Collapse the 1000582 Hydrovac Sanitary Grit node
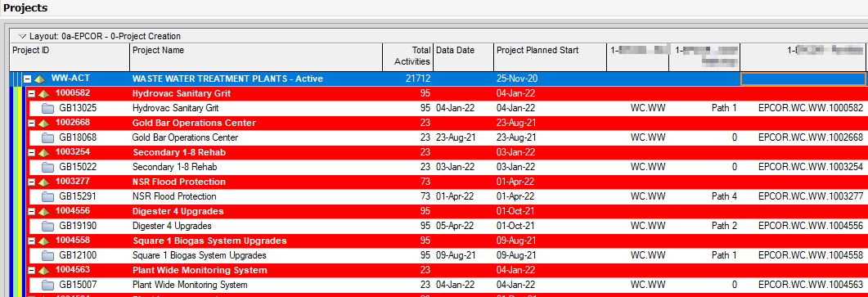This screenshot has width=868, height=297. pos(32,93)
